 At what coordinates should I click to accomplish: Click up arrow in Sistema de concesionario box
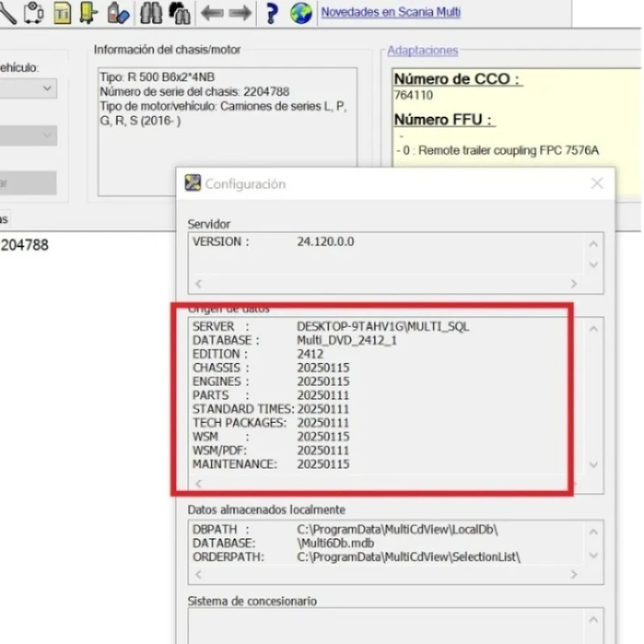click(x=593, y=620)
